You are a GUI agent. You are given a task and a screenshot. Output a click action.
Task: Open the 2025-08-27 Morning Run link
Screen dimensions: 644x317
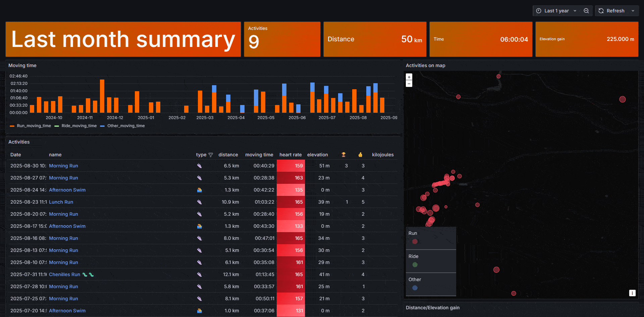[63, 178]
